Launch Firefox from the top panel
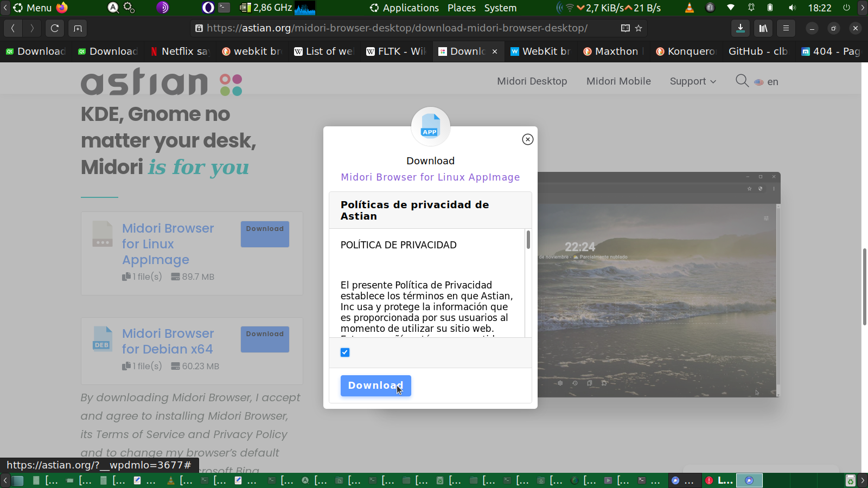The width and height of the screenshot is (868, 488). [x=62, y=8]
